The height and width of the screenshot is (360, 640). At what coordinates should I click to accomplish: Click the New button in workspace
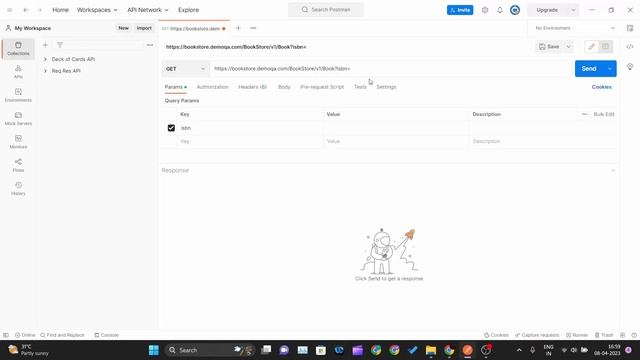point(123,28)
